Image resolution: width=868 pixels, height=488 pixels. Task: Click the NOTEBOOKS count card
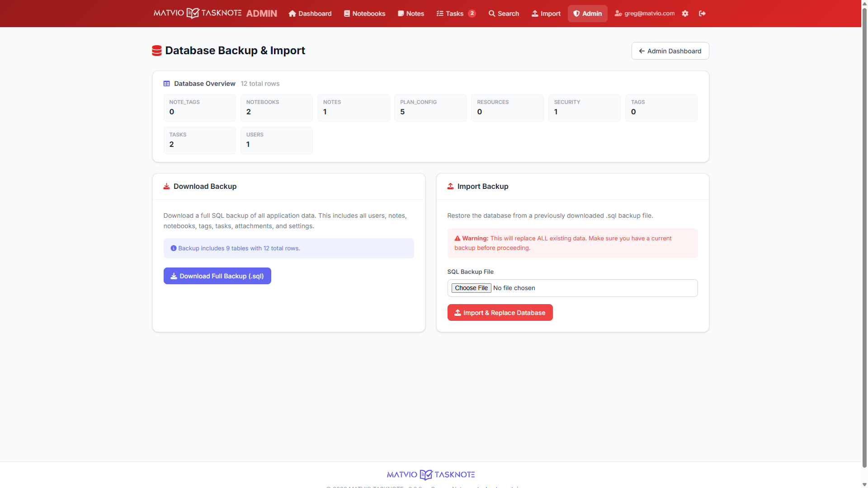click(276, 108)
